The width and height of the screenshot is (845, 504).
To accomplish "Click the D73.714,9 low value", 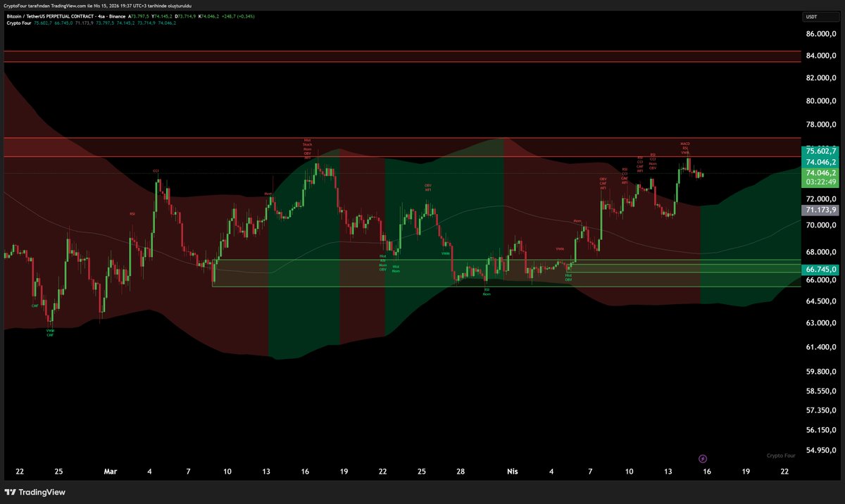I will [185, 16].
